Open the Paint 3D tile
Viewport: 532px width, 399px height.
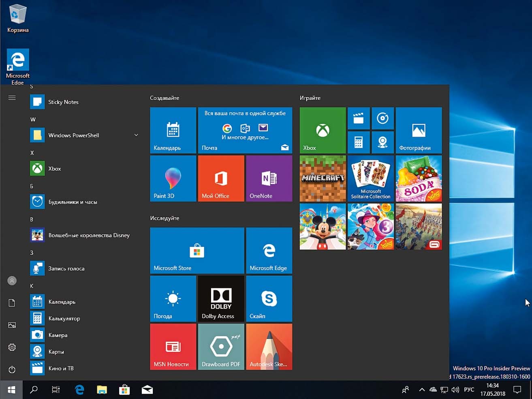[173, 178]
